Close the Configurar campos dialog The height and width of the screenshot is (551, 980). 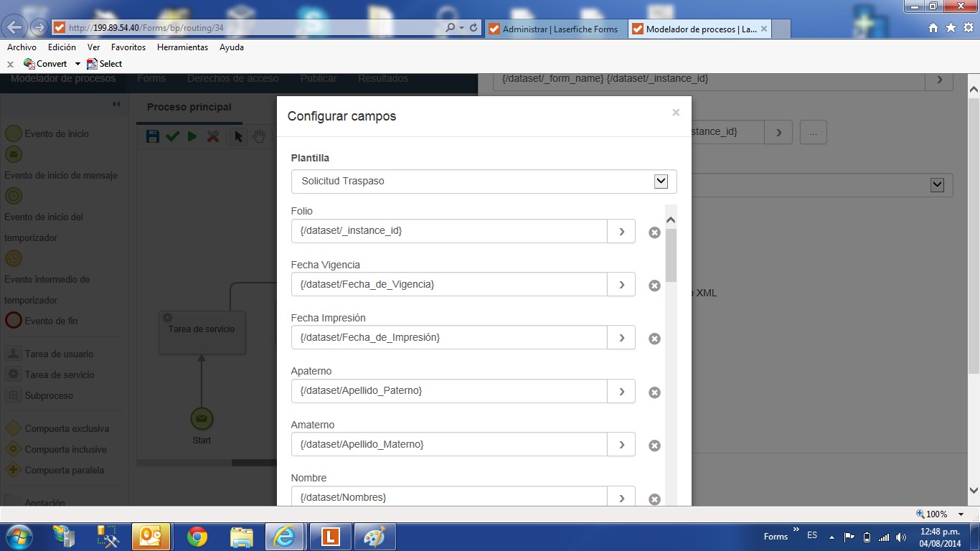(676, 113)
